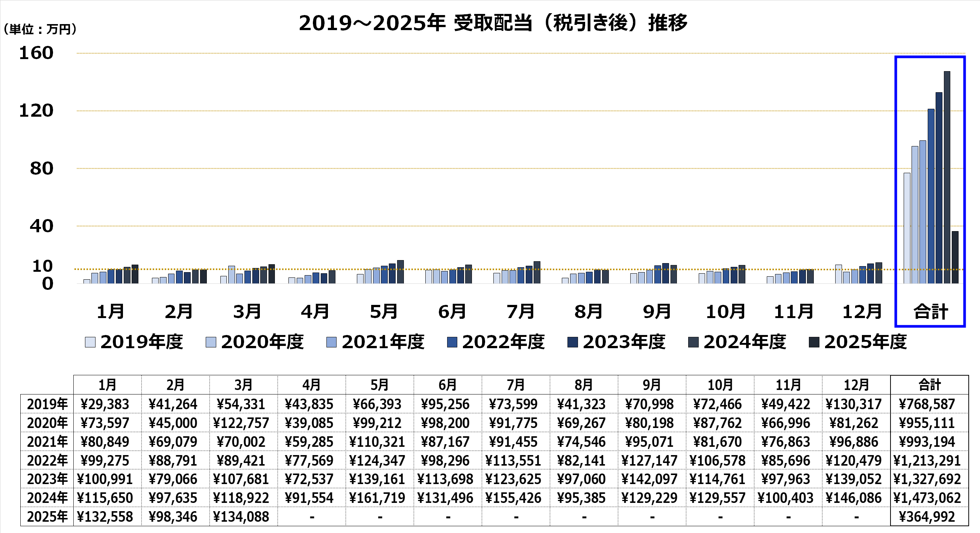
Task: Select the 2019年 row header in table
Action: click(47, 404)
